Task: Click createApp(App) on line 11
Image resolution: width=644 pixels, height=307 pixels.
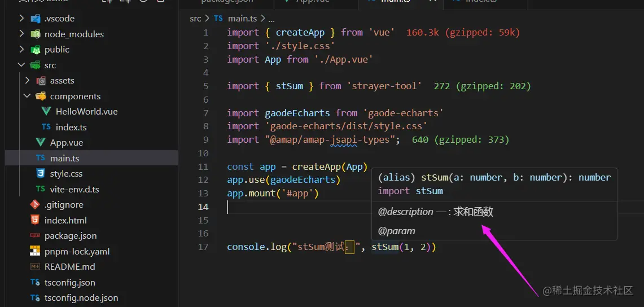Action: click(330, 167)
